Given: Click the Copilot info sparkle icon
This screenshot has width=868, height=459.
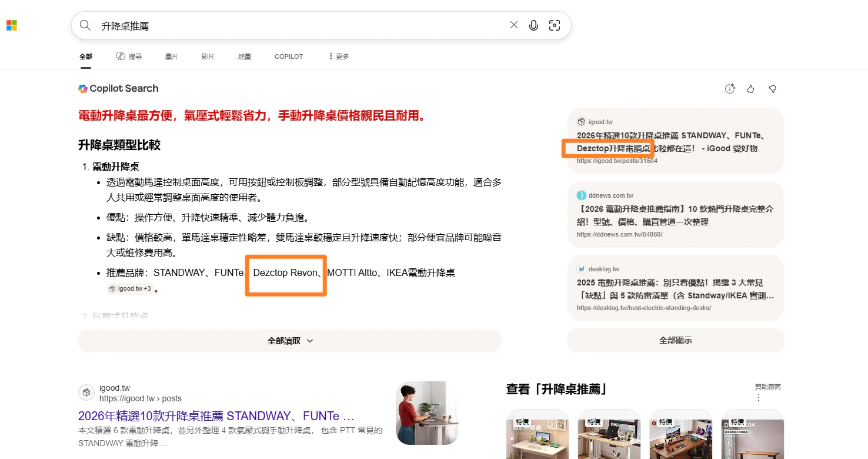Looking at the screenshot, I should (730, 89).
